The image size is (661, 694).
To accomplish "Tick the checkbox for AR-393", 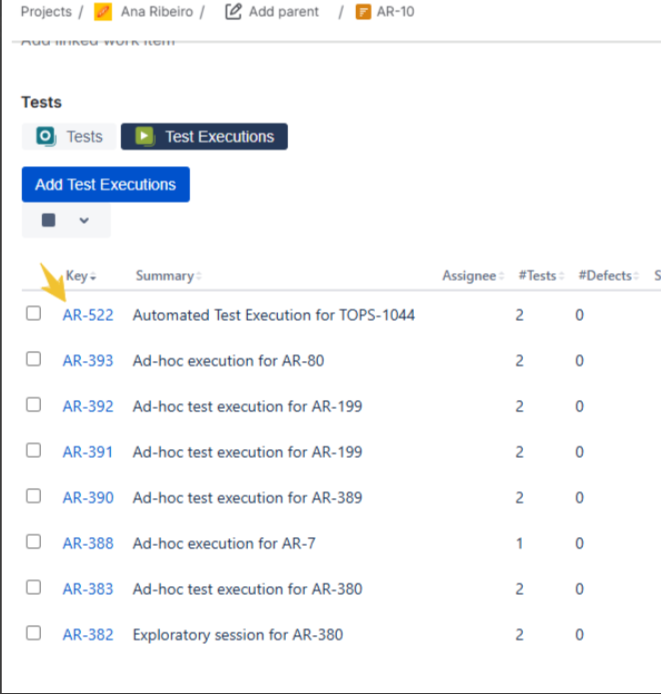I will point(34,359).
